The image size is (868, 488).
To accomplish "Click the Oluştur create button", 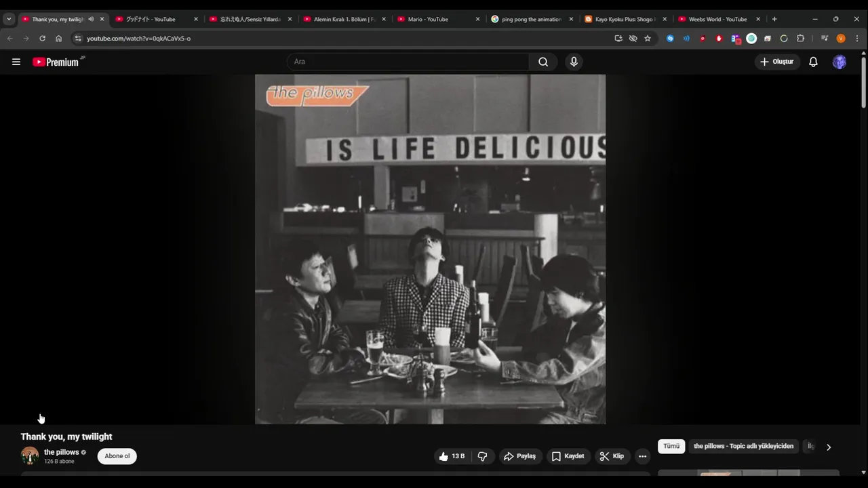I will (x=777, y=62).
